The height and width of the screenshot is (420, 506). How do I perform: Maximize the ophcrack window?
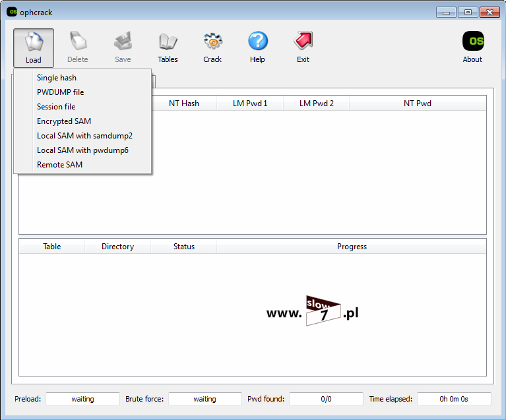tap(468, 13)
